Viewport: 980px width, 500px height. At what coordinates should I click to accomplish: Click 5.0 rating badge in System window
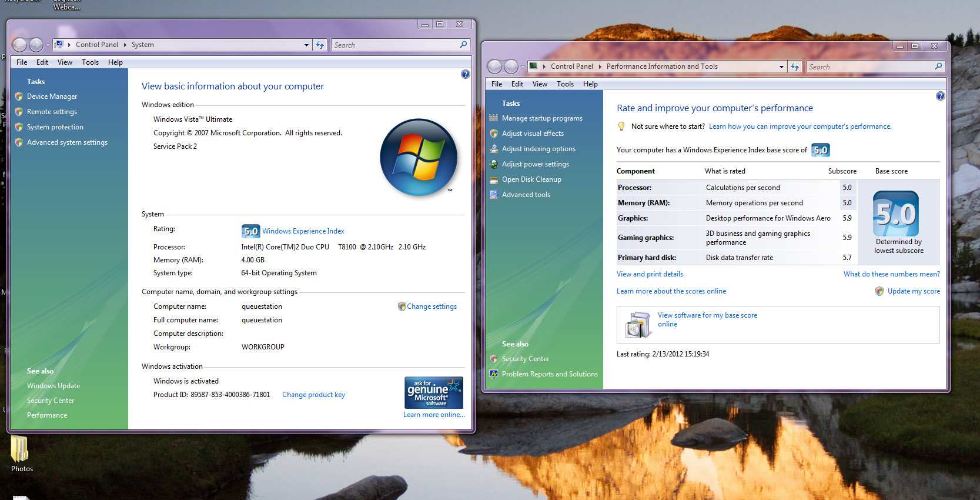[250, 231]
